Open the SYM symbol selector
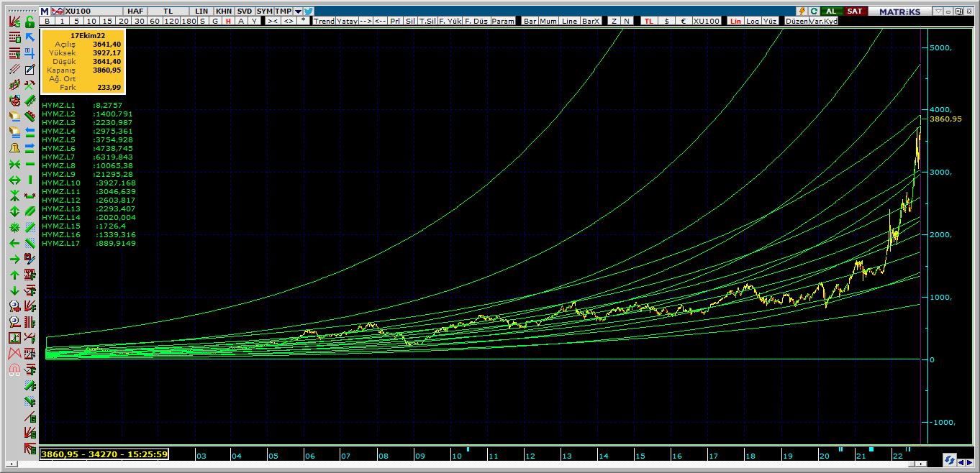The width and height of the screenshot is (980, 473). [265, 12]
